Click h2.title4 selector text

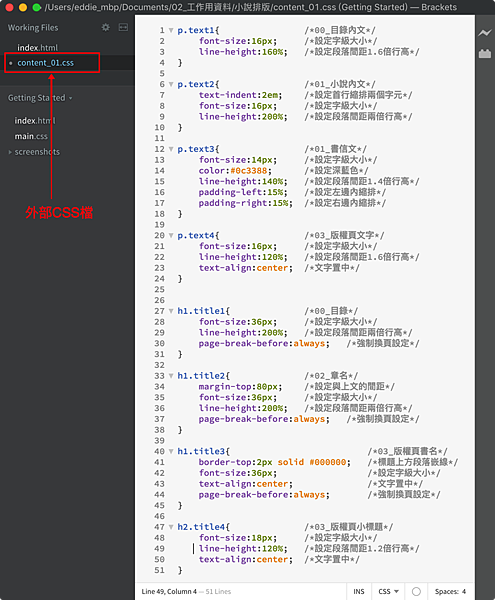pyautogui.click(x=201, y=527)
